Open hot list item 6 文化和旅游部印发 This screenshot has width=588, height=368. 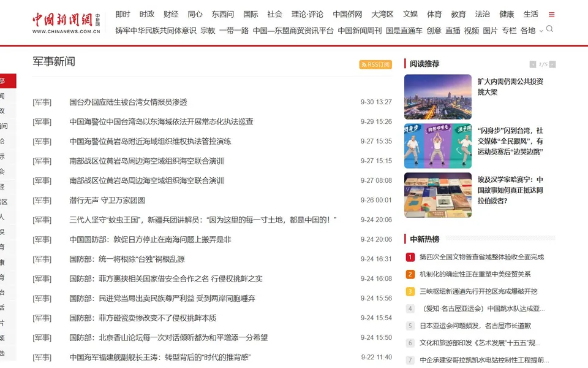pyautogui.click(x=480, y=343)
